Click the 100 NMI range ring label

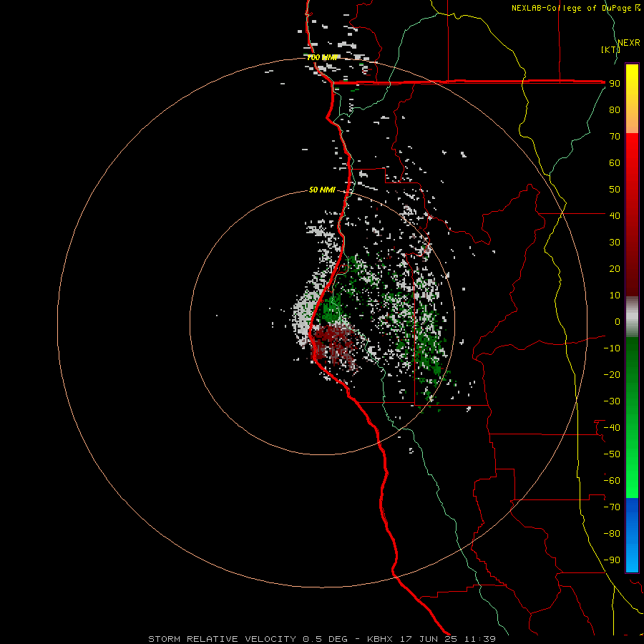[x=323, y=57]
